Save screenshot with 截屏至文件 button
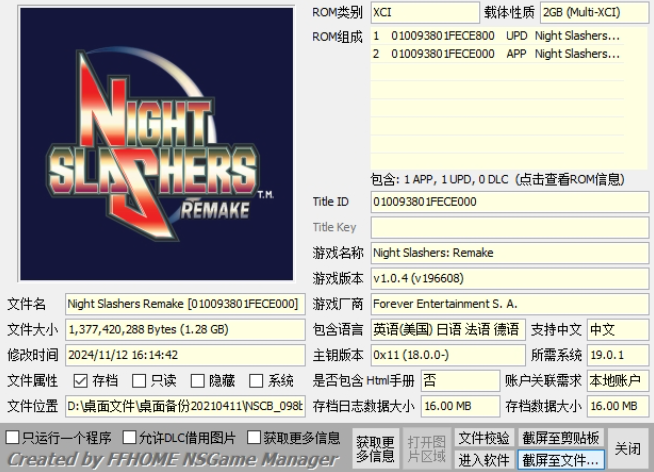654x472 pixels. 561,460
